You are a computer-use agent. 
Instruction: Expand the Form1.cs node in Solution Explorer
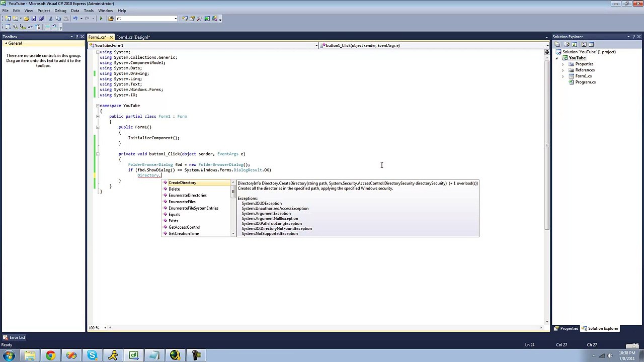click(x=563, y=76)
